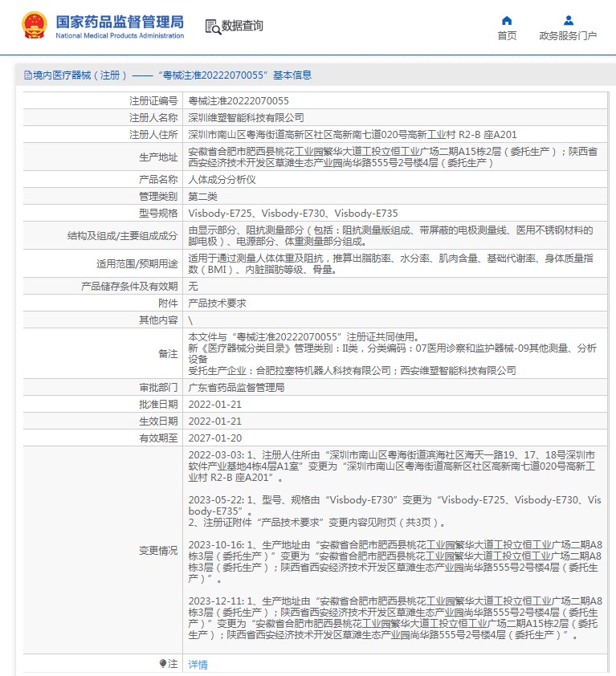The image size is (616, 676).
Task: Click the 生产地址 label
Action: [x=158, y=157]
